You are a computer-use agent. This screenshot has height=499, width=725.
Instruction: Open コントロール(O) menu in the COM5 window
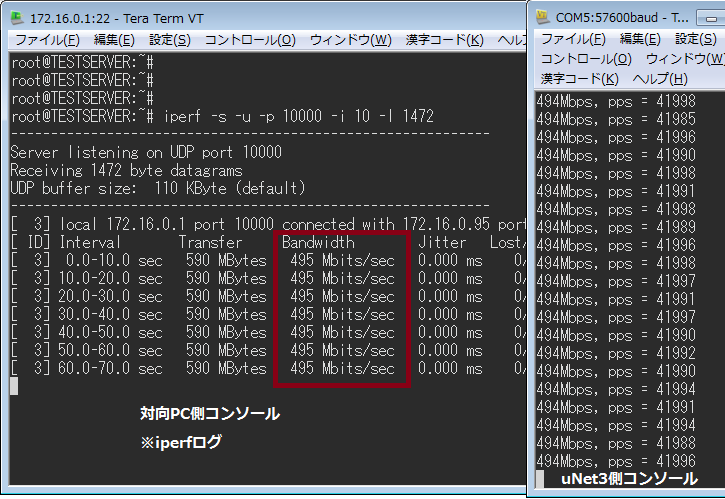coord(585,59)
